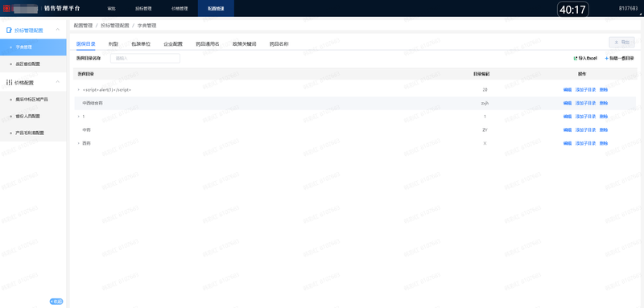Click the 导入Excel button

point(585,58)
